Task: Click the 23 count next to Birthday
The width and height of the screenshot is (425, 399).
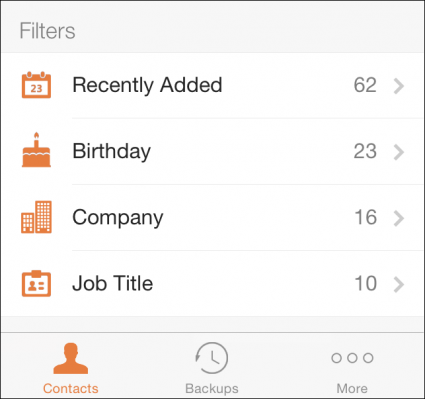Action: 365,151
